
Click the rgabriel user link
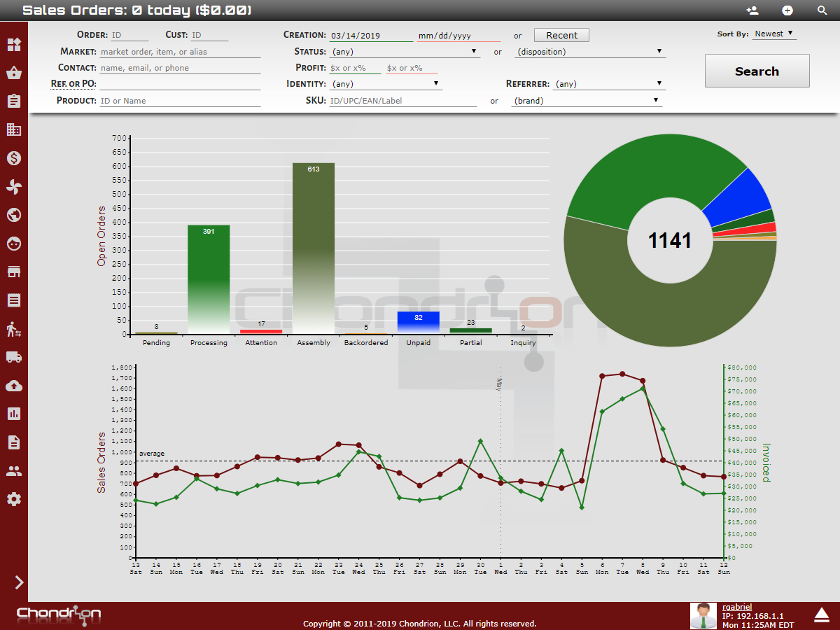pos(737,607)
